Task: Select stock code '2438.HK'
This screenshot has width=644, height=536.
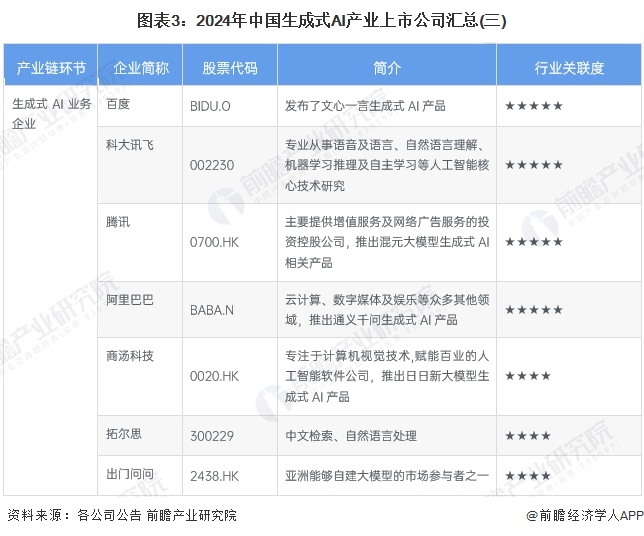Action: (214, 476)
